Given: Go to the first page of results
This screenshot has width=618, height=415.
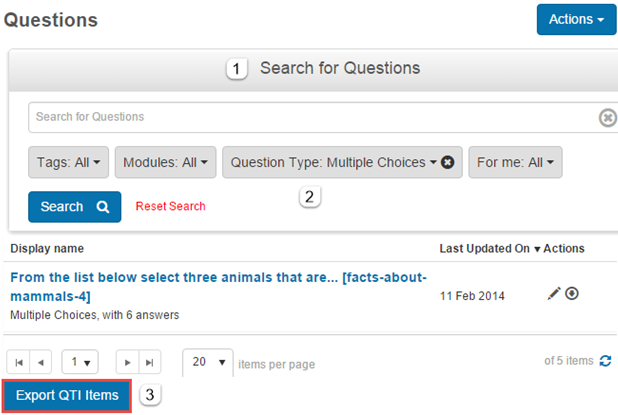Looking at the screenshot, I should coord(20,362).
